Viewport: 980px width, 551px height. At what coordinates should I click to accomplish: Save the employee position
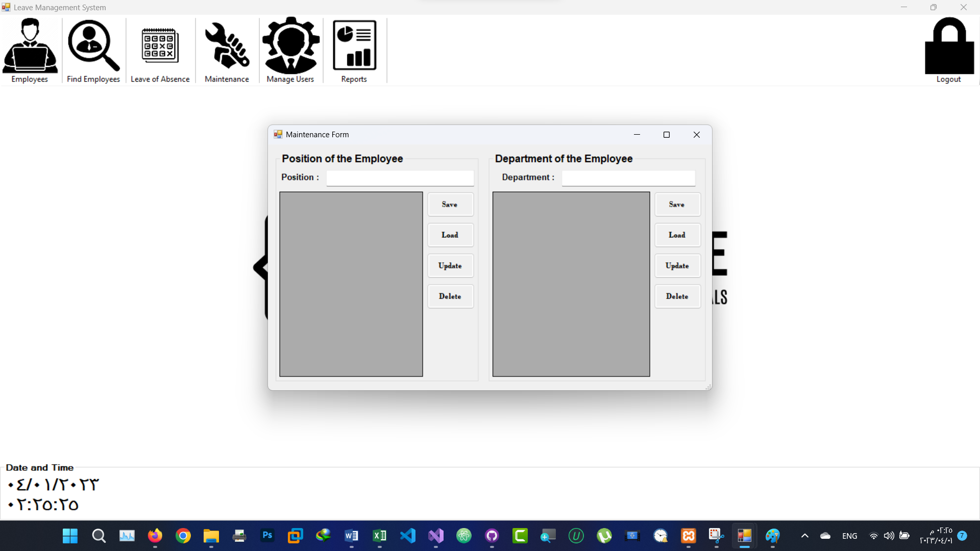click(x=450, y=205)
